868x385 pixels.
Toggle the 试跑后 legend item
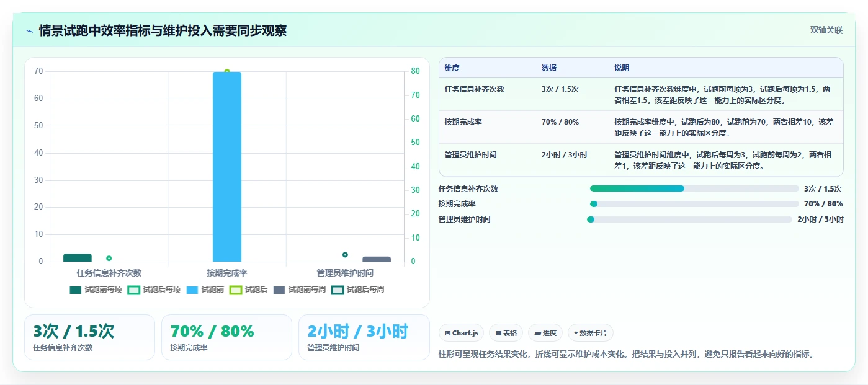tap(248, 290)
